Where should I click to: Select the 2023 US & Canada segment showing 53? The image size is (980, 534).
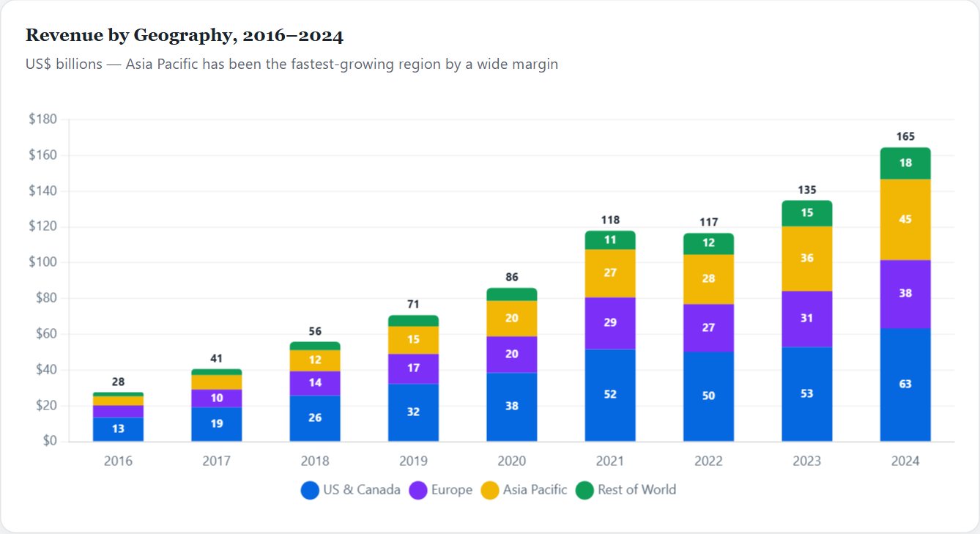[x=807, y=394]
